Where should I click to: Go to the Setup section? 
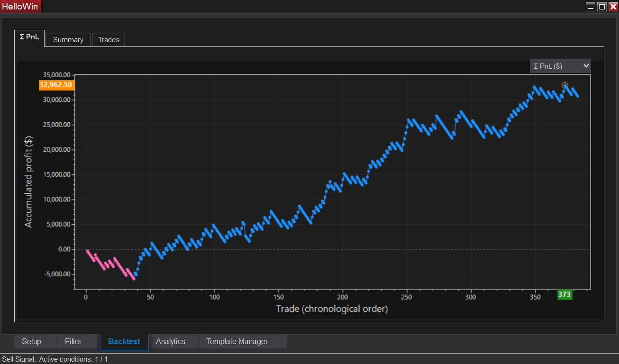click(x=31, y=341)
